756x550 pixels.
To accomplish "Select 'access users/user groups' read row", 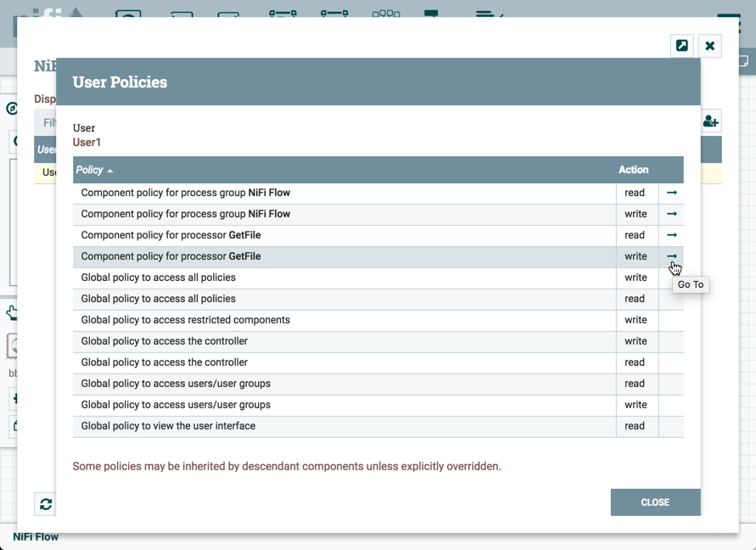I will [339, 384].
